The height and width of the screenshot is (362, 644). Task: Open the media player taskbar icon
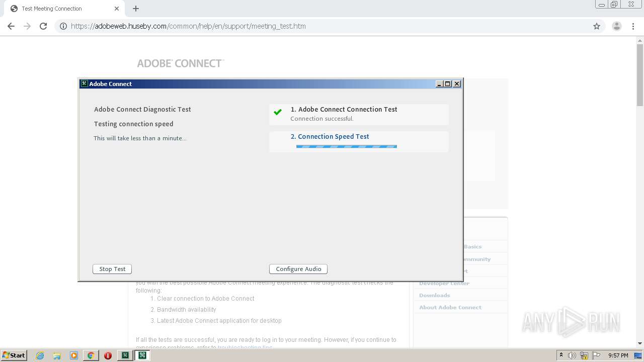click(74, 355)
